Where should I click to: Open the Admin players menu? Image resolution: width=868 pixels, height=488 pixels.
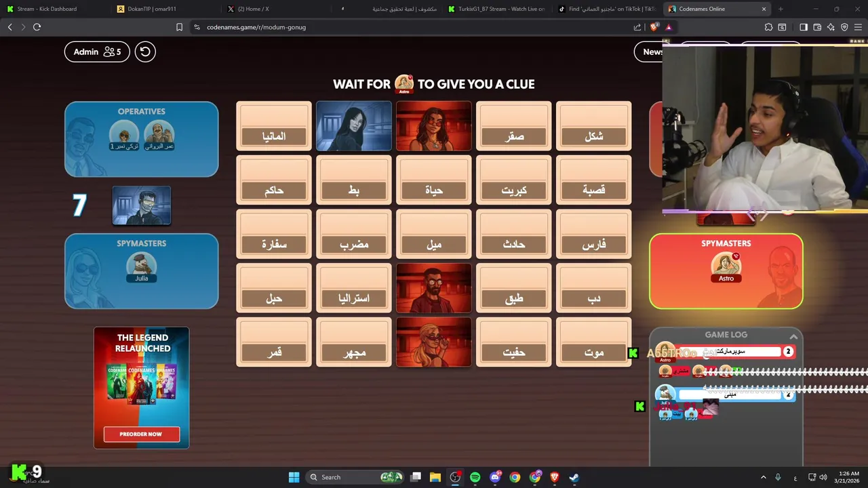tap(97, 52)
